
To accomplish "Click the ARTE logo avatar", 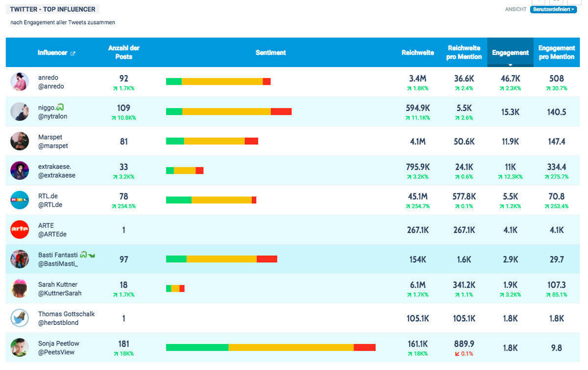I will click(20, 230).
